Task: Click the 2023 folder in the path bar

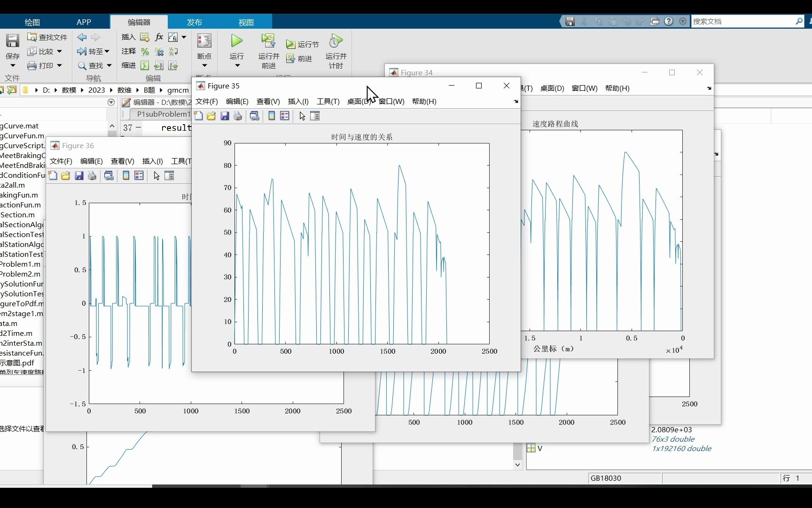Action: click(x=96, y=90)
